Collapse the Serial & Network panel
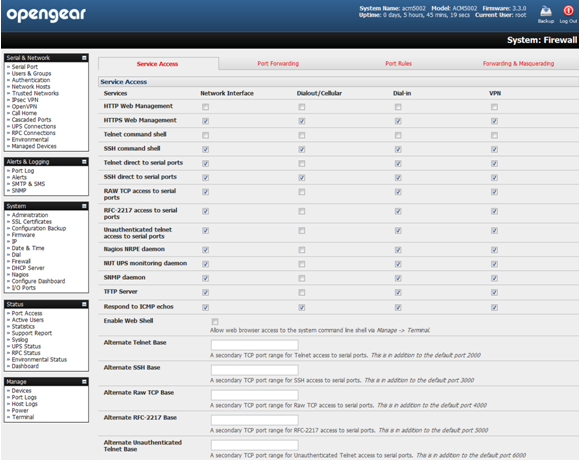 pyautogui.click(x=84, y=58)
